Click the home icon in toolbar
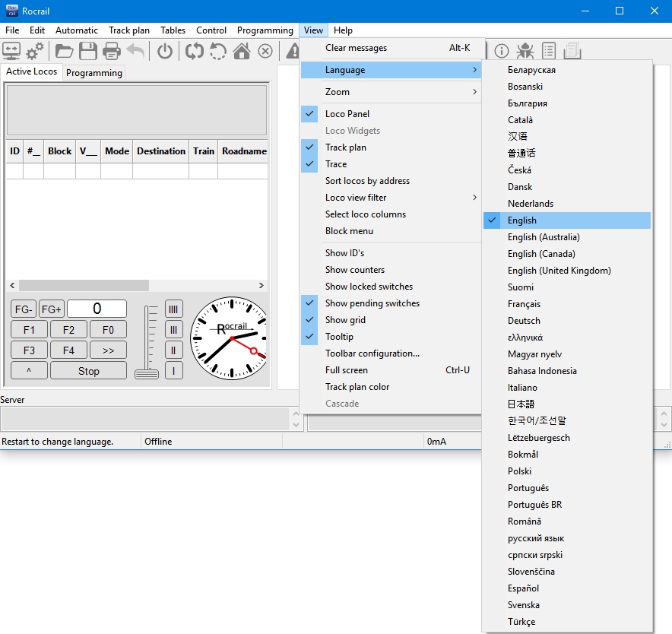 tap(242, 51)
